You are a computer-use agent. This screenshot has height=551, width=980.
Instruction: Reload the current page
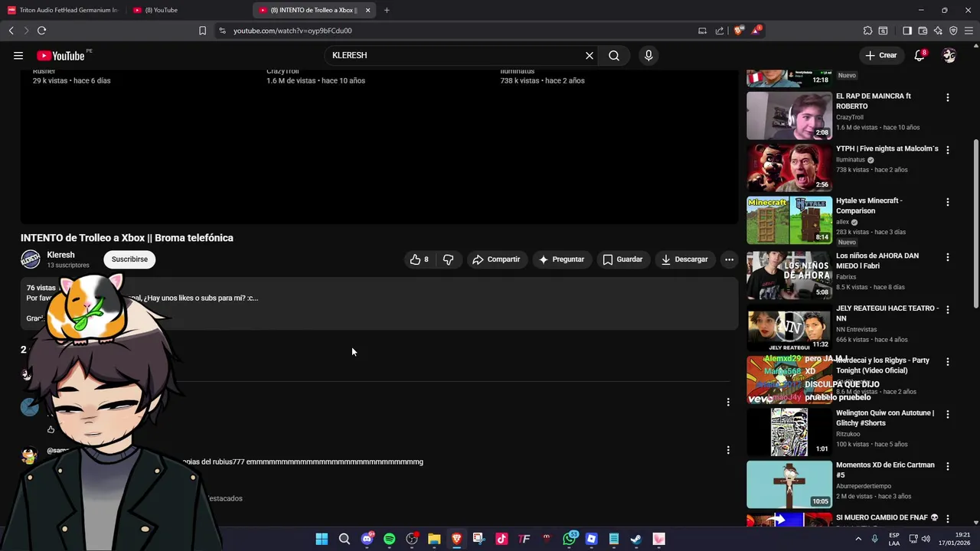click(x=41, y=31)
